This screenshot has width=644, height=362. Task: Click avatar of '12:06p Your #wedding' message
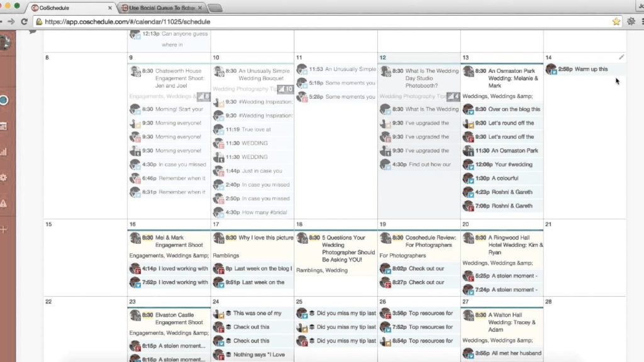[x=468, y=165]
